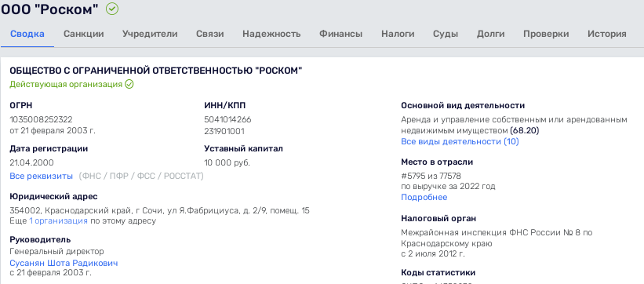
Task: Click the green verified checkmark next to ООО "Роском"
Action: [111, 9]
